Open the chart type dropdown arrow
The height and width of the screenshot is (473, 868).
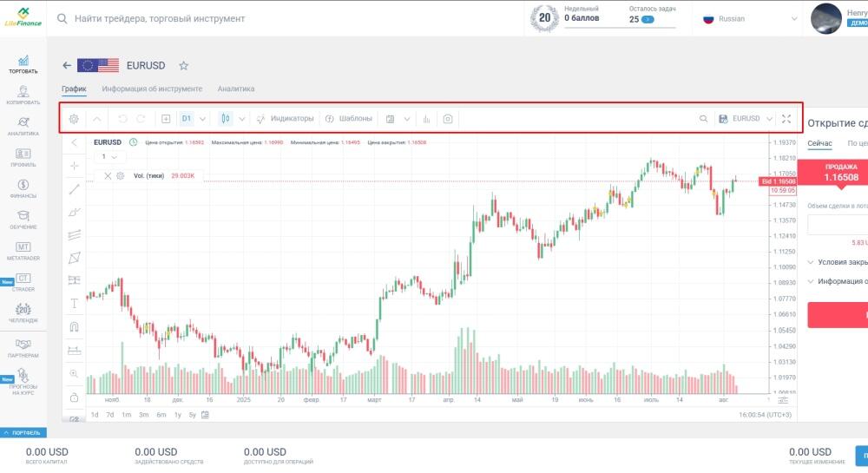tap(242, 119)
